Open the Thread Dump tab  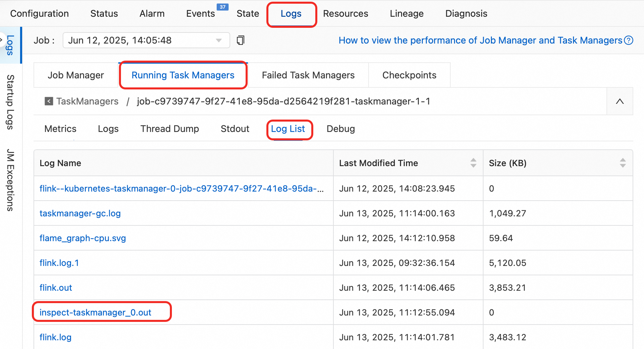pyautogui.click(x=170, y=129)
